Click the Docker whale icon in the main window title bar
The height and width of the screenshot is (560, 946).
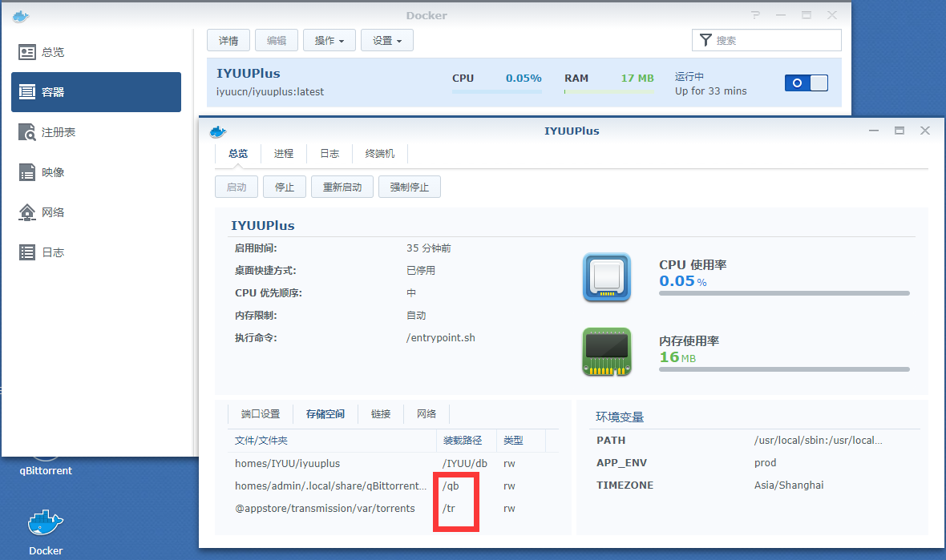[21, 16]
